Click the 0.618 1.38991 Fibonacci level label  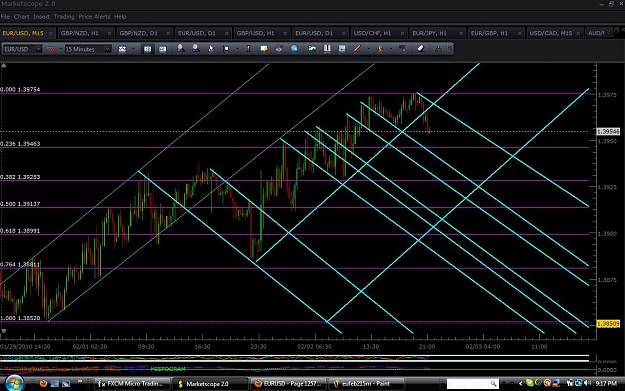pos(20,231)
